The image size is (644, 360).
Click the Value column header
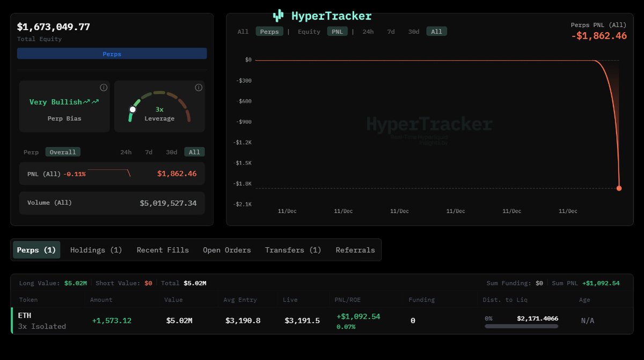pos(173,300)
